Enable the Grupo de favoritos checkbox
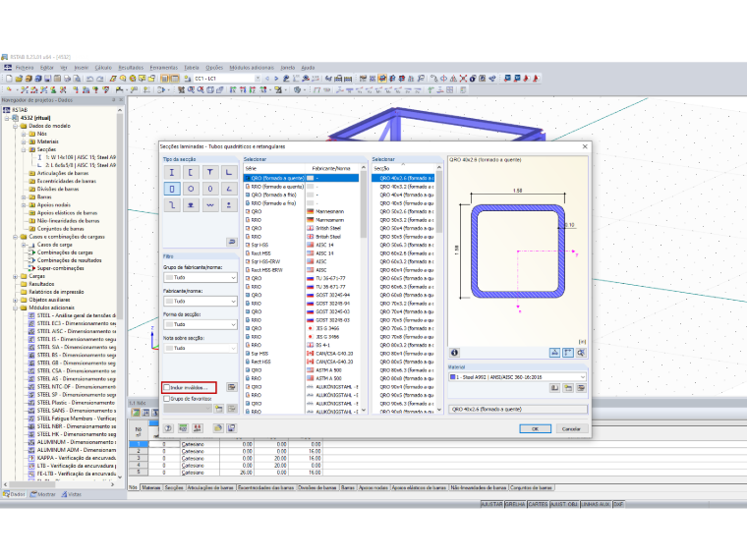 167,399
